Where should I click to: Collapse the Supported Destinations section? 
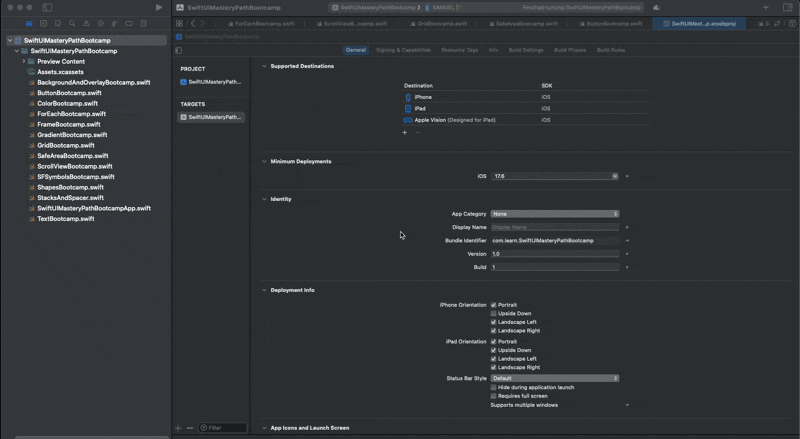point(264,66)
